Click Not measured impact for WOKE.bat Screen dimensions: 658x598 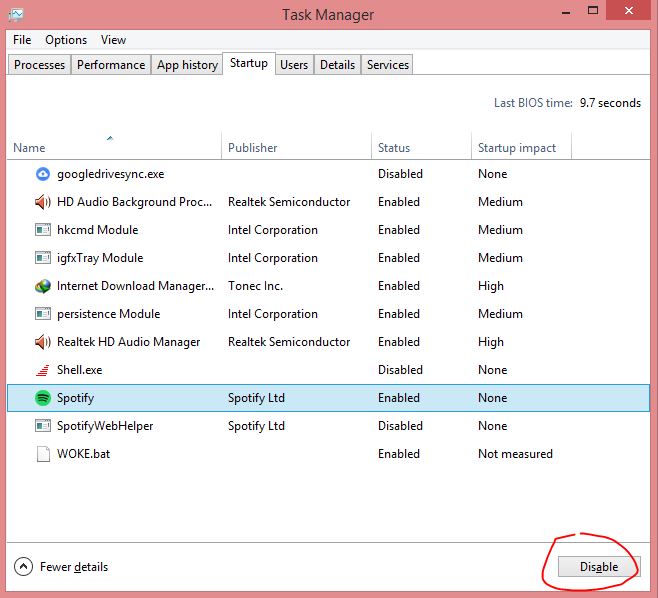pos(515,454)
